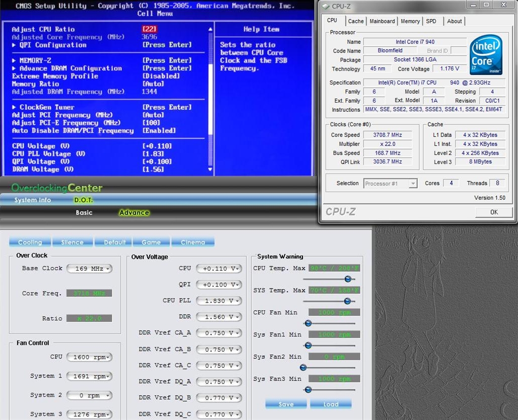Click the Bus Speed 168.7 MHz field
Screen dimensions: 518x420
pyautogui.click(x=387, y=153)
